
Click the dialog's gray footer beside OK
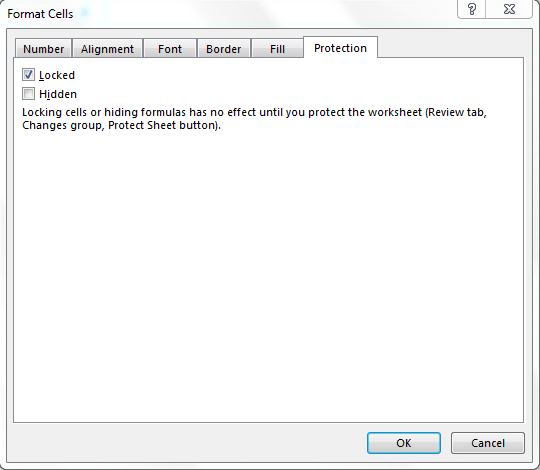point(186,443)
